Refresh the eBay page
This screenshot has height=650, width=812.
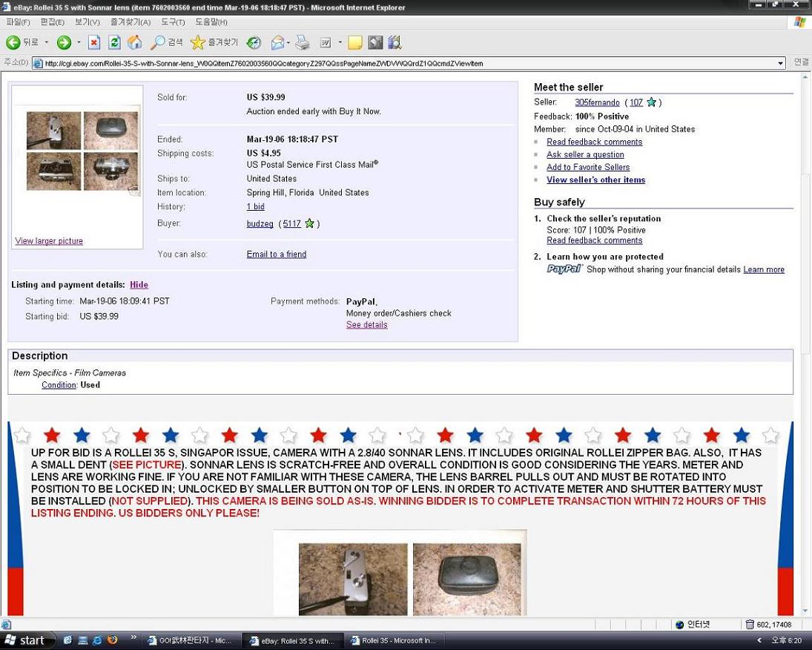114,42
